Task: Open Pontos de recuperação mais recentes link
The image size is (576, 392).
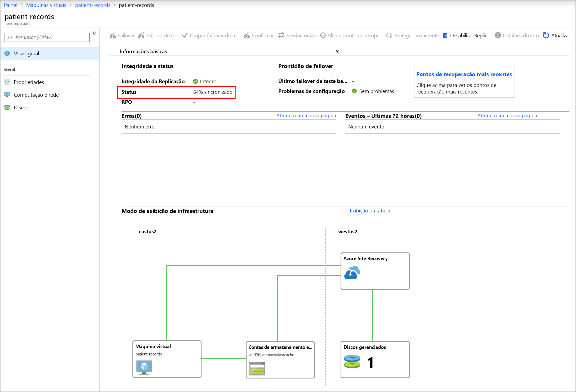Action: point(464,74)
